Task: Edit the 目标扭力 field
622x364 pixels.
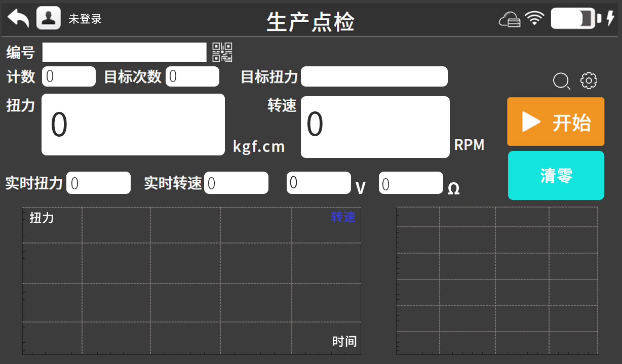Action: (x=374, y=76)
